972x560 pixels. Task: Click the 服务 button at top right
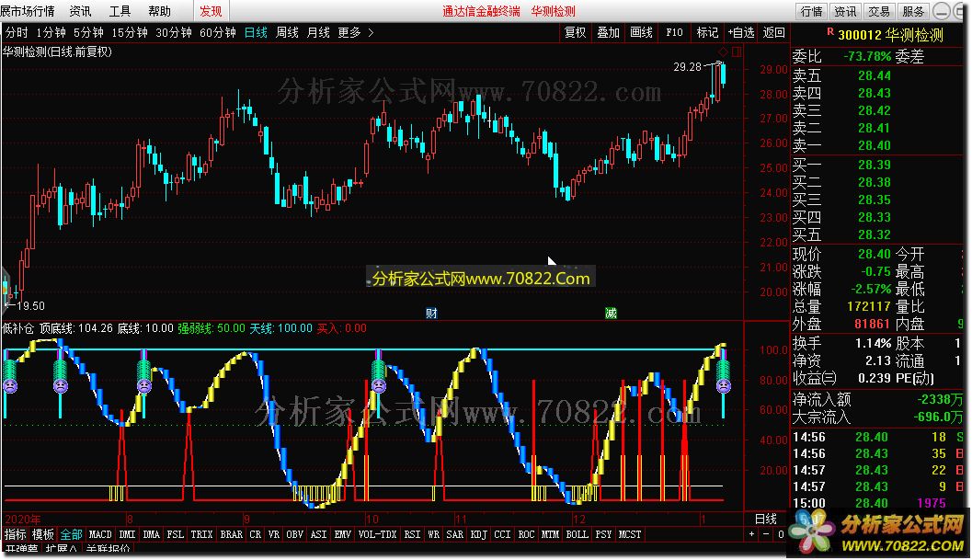912,11
